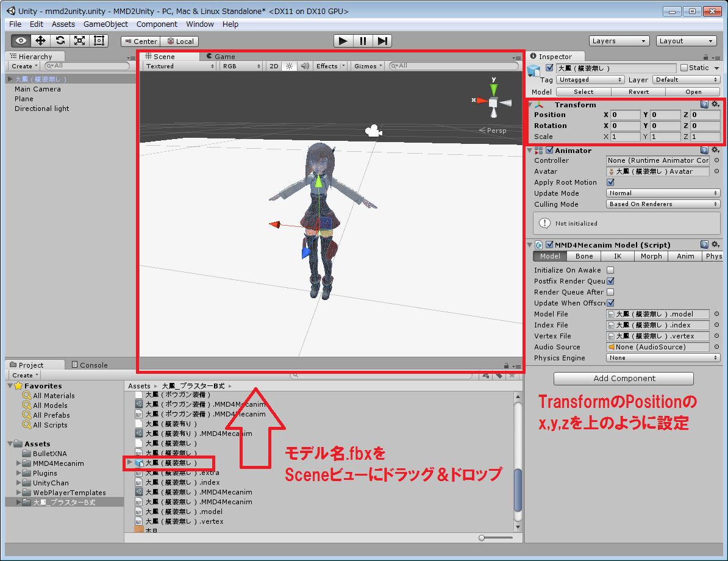Open Animator component gear menu

(715, 150)
